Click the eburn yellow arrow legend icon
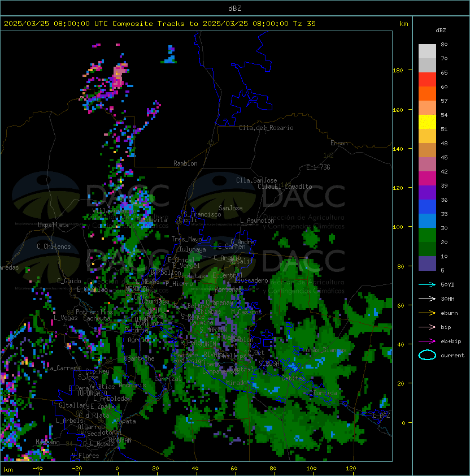The height and width of the screenshot is (476, 470). tap(427, 313)
